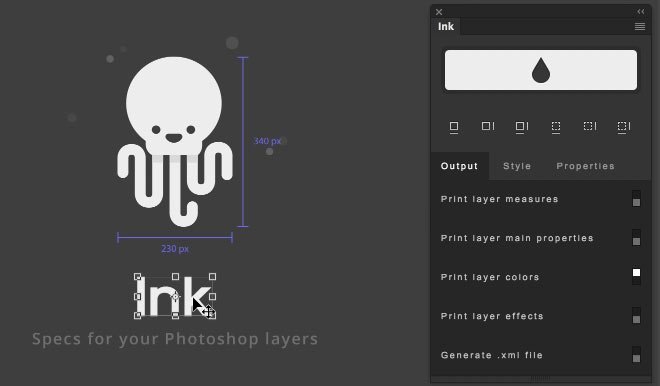Switch to the Style tab
This screenshot has width=660, height=386.
[x=517, y=166]
